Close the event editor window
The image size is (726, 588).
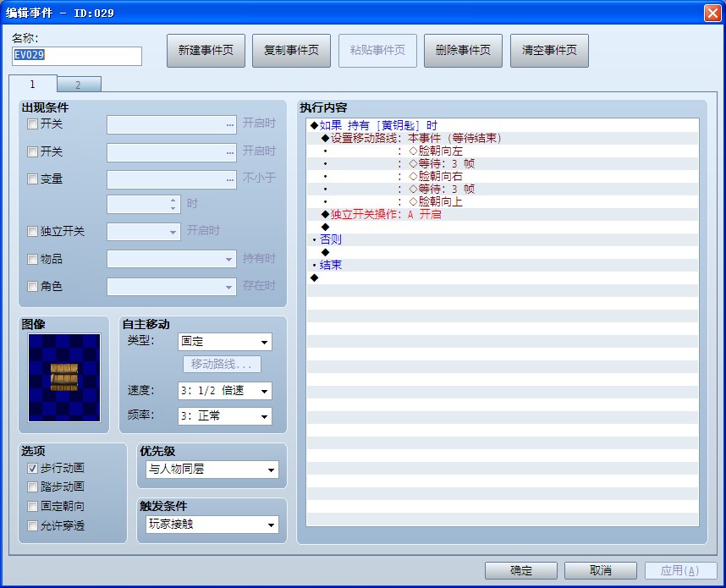712,13
